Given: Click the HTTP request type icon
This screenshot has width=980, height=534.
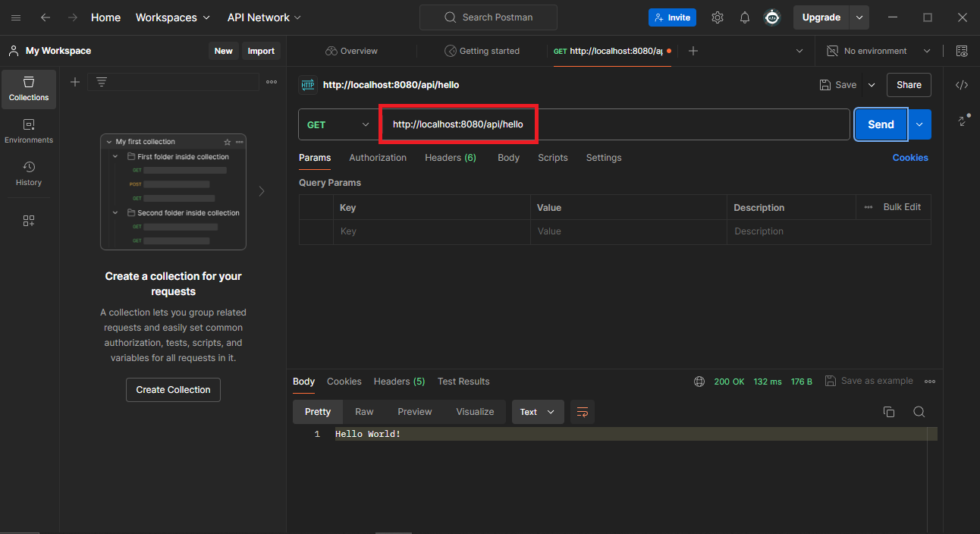Looking at the screenshot, I should tap(308, 85).
